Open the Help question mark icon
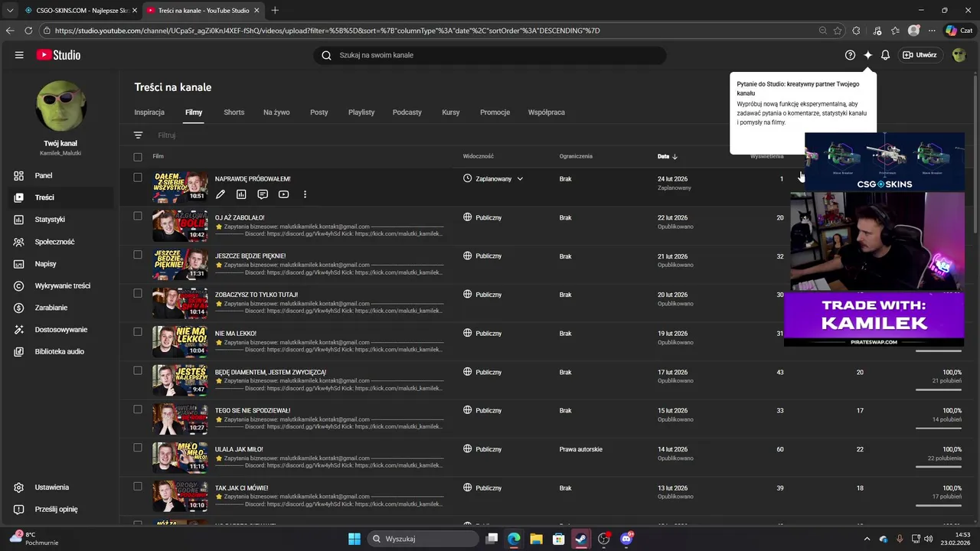The width and height of the screenshot is (980, 551). 850,55
